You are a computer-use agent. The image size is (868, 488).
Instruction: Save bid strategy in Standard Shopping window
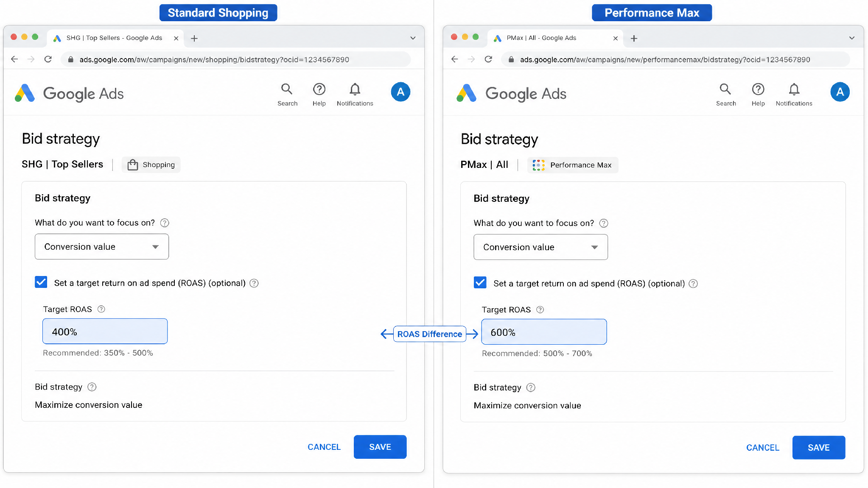[380, 447]
